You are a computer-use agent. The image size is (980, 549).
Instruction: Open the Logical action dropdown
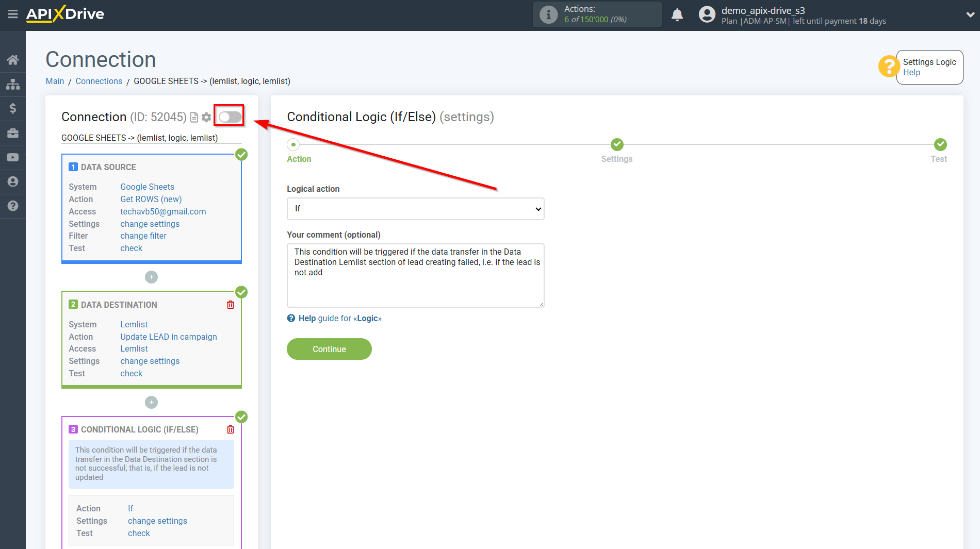pos(416,209)
